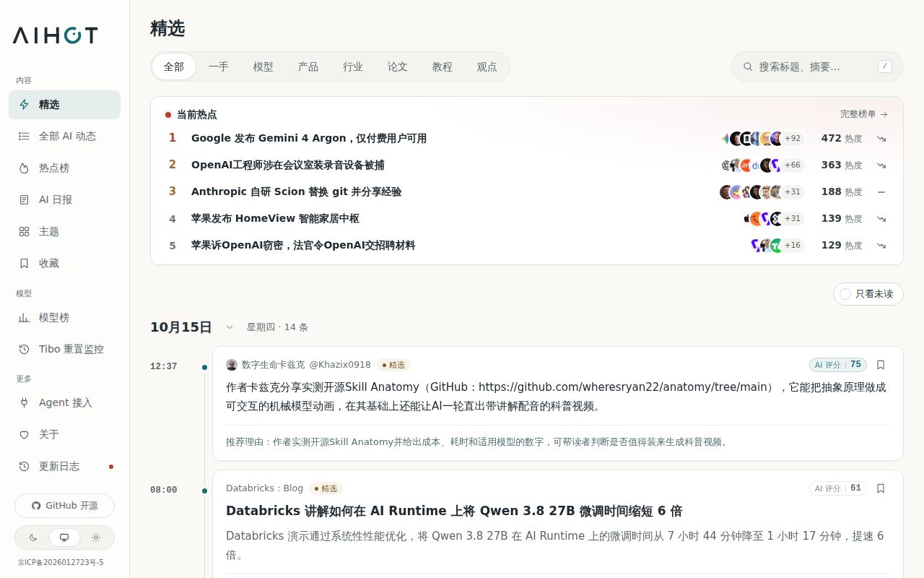The height and width of the screenshot is (578, 924).
Task: Click the slash shortcut key hint
Action: coord(885,66)
